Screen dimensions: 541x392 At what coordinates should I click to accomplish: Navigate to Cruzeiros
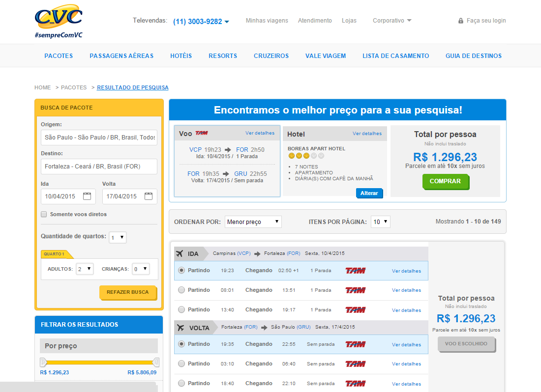[x=271, y=56]
